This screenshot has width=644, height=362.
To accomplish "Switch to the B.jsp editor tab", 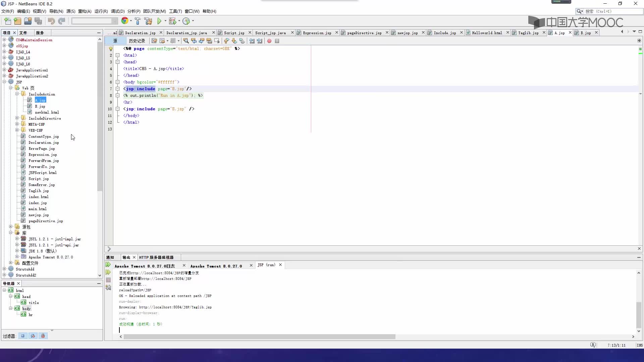I will [586, 33].
